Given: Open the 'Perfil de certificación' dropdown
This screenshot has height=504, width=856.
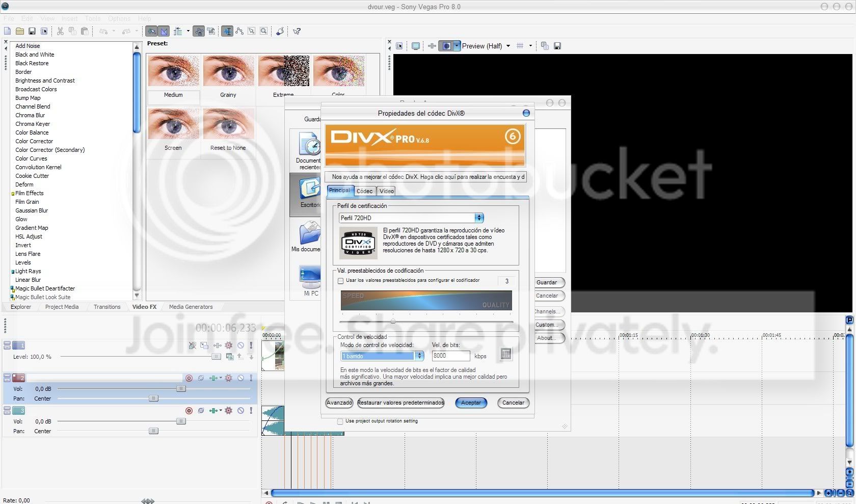Looking at the screenshot, I should click(x=478, y=218).
